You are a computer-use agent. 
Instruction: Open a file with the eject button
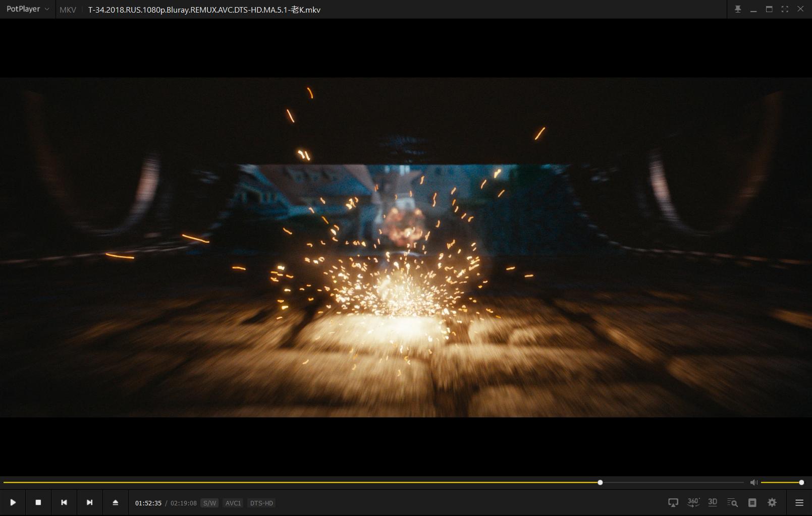point(116,502)
